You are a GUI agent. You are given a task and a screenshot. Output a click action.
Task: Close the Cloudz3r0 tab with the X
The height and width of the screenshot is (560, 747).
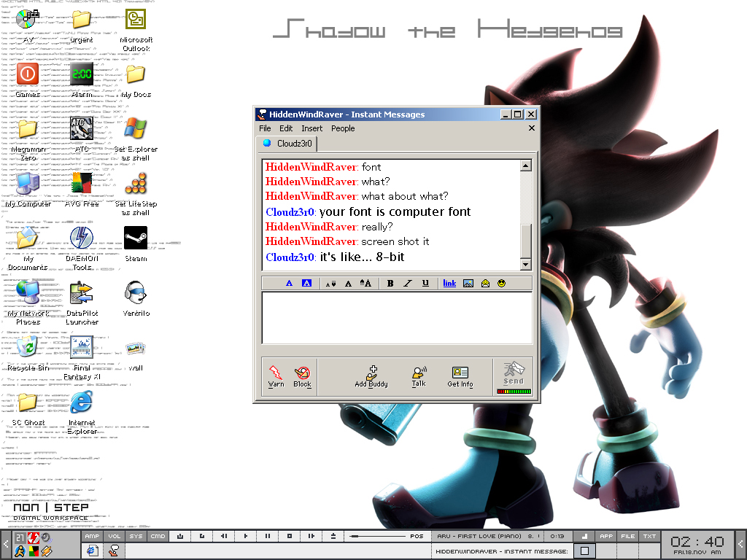[532, 128]
